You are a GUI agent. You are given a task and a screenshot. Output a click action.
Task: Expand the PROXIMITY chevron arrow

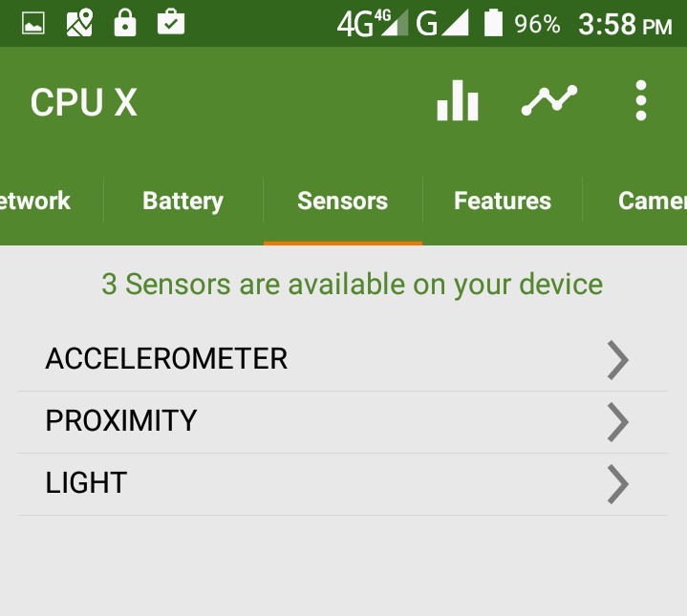pos(618,422)
